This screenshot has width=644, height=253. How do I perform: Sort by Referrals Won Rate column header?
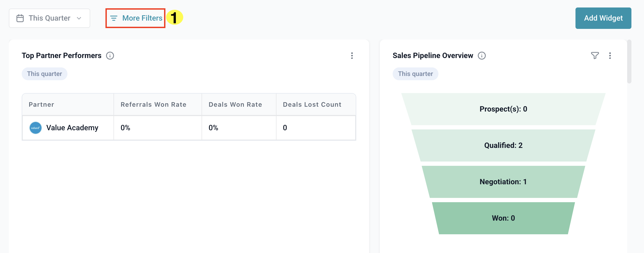tap(153, 105)
